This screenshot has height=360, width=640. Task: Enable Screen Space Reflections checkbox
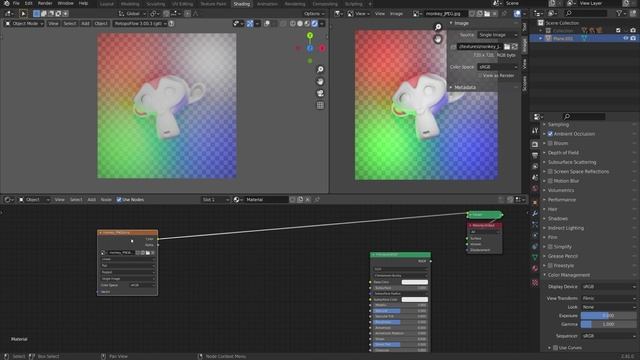tap(550, 171)
